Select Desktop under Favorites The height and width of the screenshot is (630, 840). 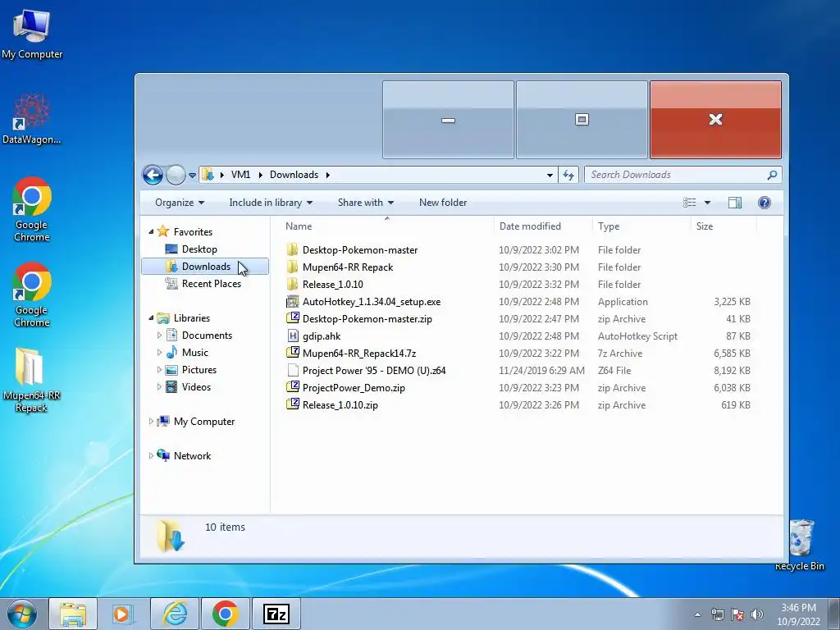tap(199, 249)
